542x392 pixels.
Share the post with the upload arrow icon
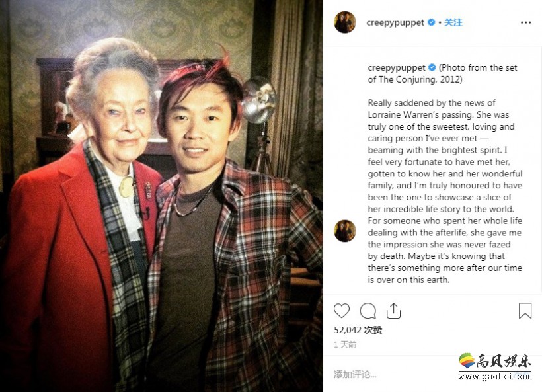393,311
